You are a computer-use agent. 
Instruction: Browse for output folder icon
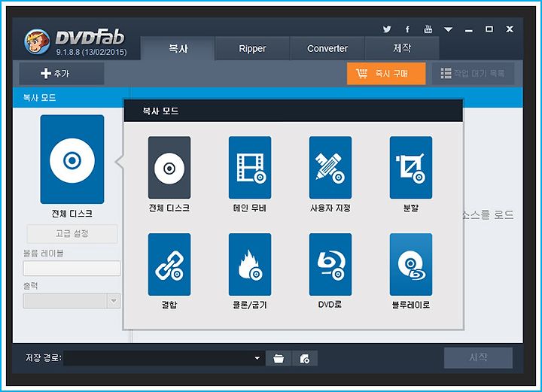pyautogui.click(x=279, y=358)
